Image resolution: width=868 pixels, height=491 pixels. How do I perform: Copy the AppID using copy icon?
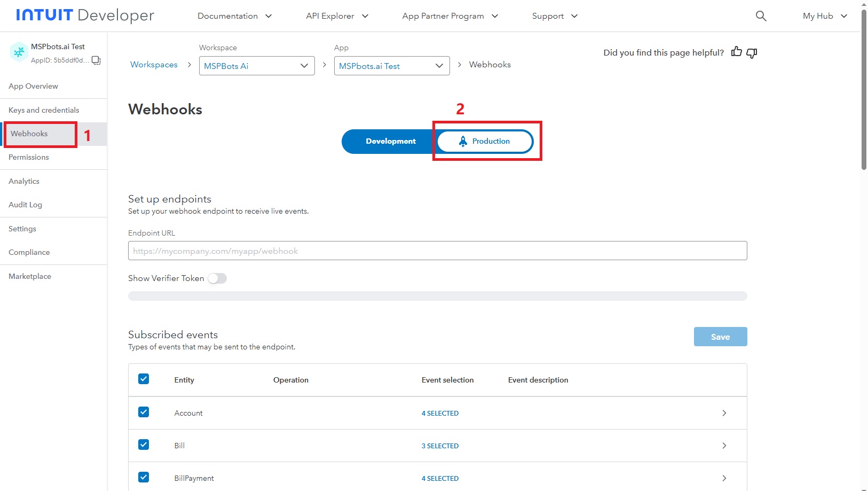click(x=96, y=60)
